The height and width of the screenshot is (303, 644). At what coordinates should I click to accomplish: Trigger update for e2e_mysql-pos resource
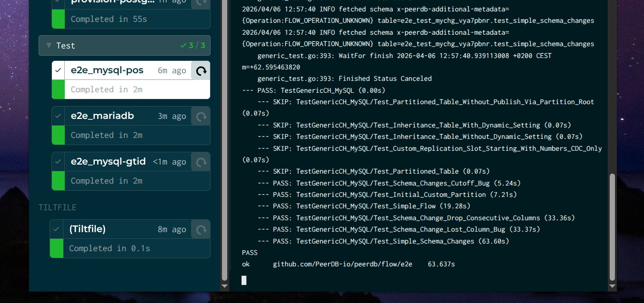pos(201,70)
